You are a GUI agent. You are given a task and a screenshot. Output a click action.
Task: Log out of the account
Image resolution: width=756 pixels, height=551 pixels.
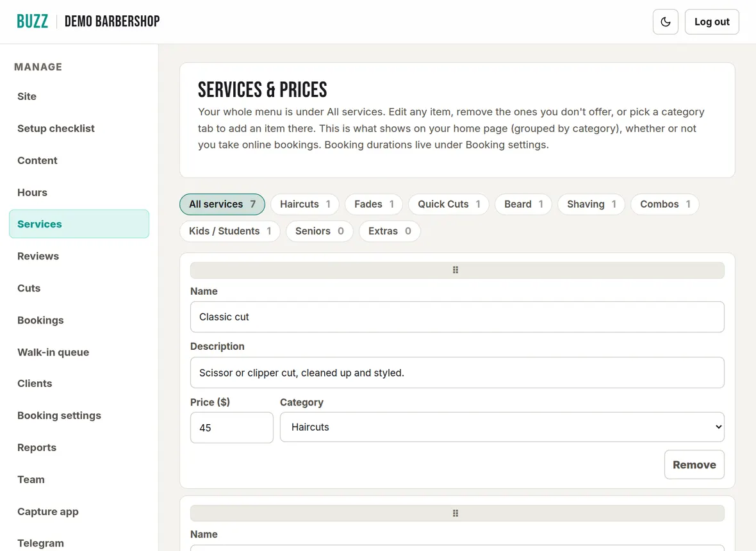[712, 22]
